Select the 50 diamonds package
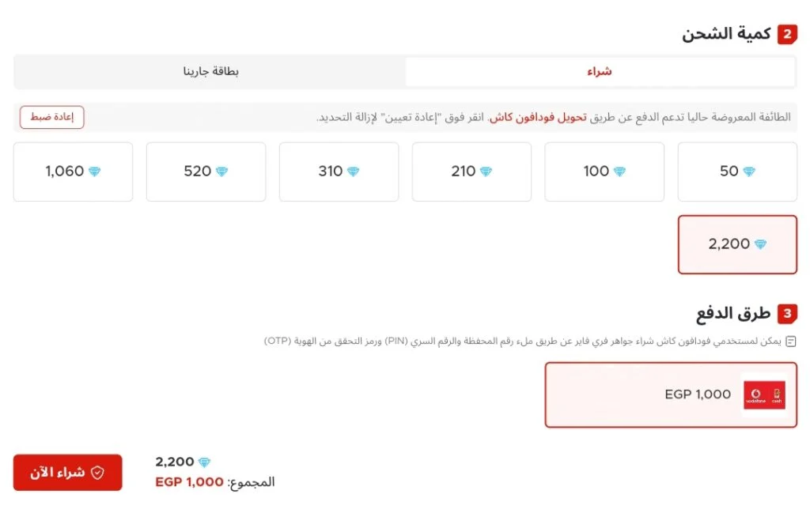810x532 pixels. 737,172
